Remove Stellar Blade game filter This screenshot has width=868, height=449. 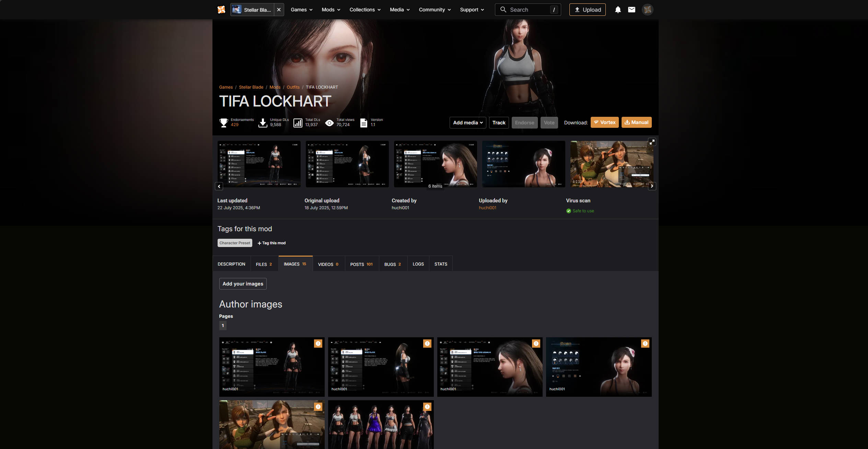pyautogui.click(x=279, y=10)
